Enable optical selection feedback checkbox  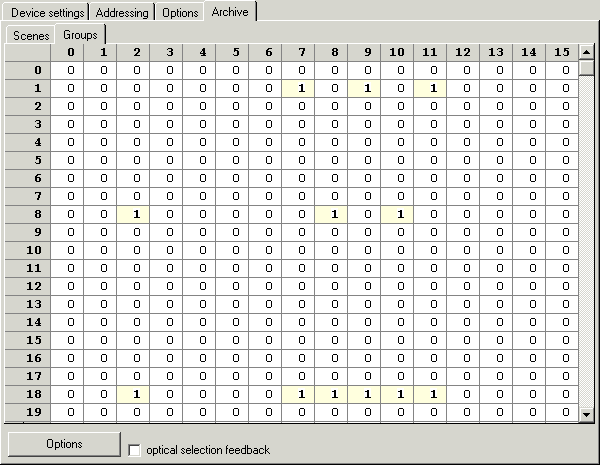[x=134, y=450]
